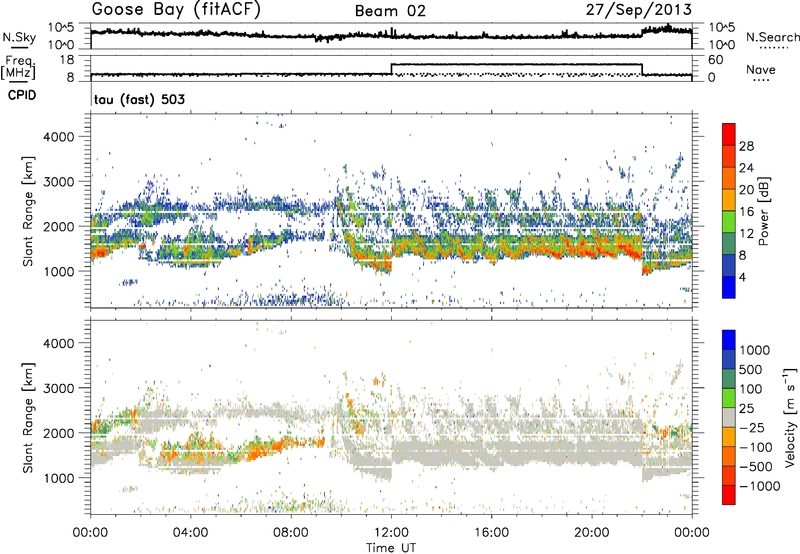The height and width of the screenshot is (554, 800).
Task: Click the '-25' value on the Velocity scale
Action: [x=754, y=427]
